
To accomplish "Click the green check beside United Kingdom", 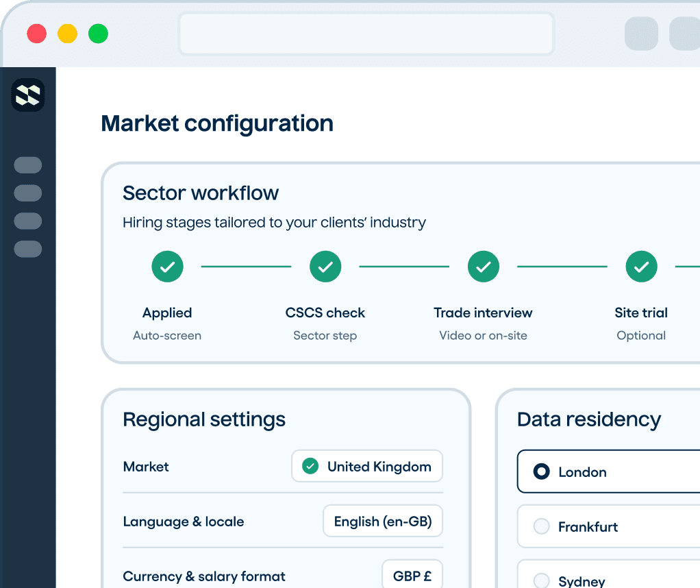I will tap(310, 466).
